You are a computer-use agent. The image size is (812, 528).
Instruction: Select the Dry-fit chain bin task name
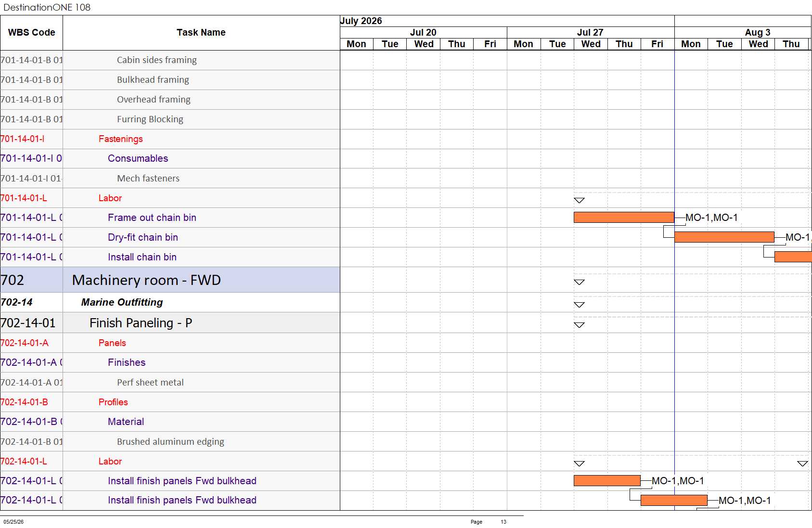tap(143, 237)
